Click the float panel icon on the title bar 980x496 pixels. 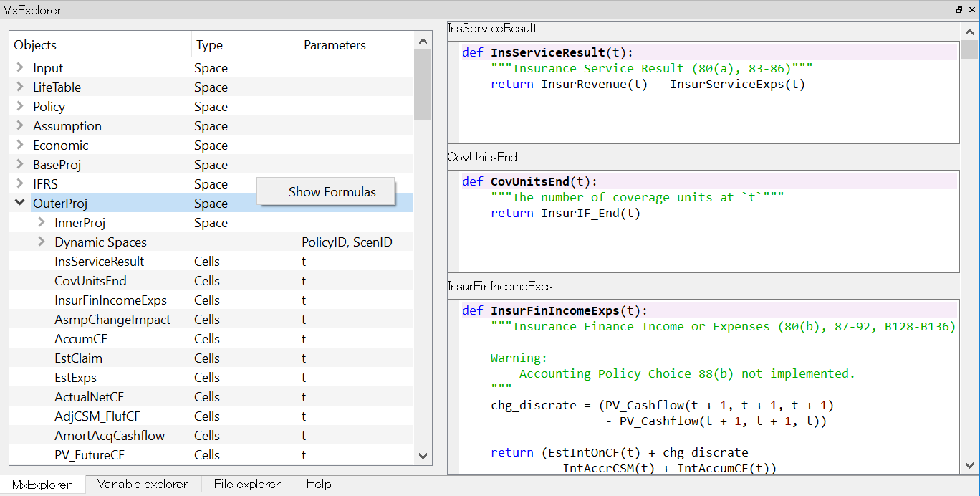tap(959, 9)
